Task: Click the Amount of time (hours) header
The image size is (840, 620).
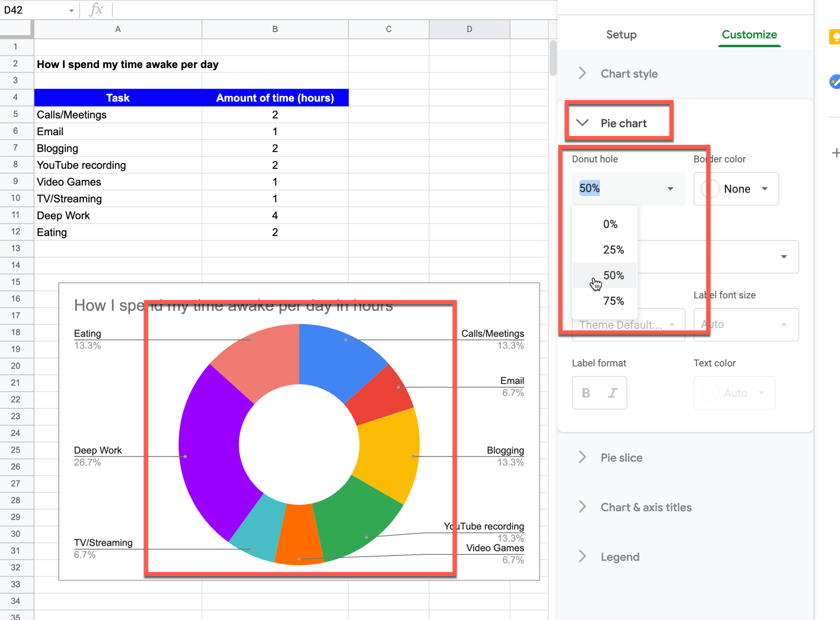Action: 275,98
